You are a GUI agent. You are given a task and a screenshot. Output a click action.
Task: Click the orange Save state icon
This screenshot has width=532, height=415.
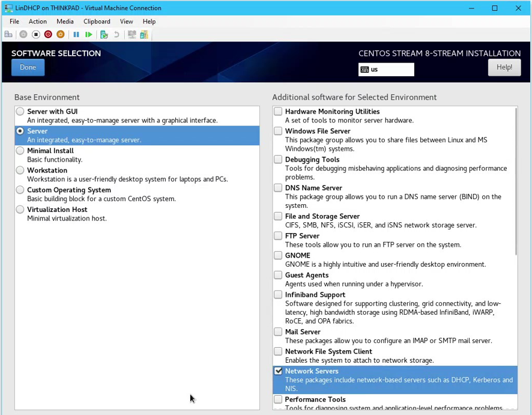click(x=61, y=34)
